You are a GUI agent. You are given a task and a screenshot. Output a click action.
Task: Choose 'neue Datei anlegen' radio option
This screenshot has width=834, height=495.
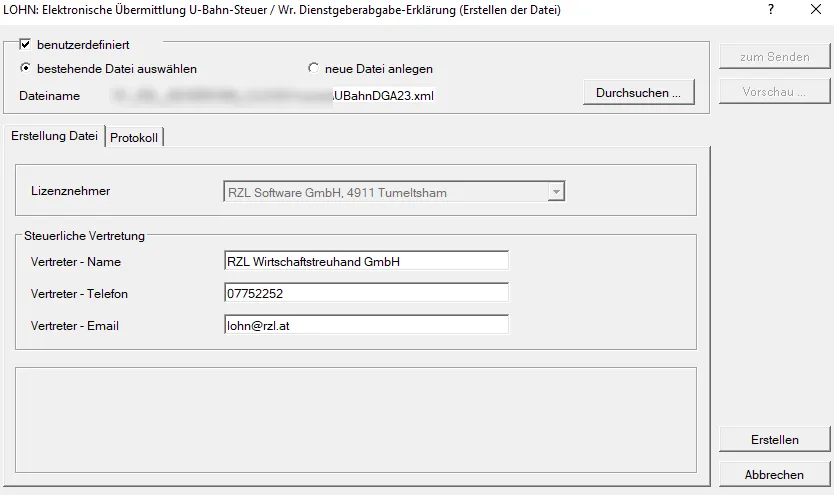(x=313, y=68)
